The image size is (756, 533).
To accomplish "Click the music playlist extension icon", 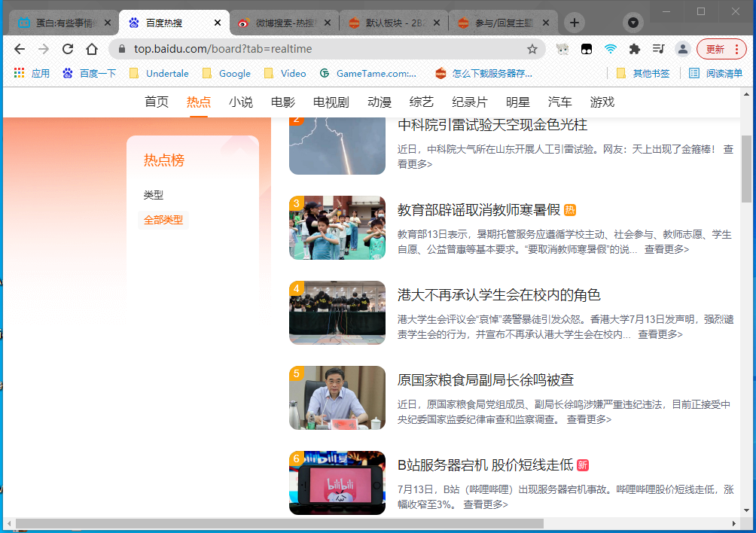I will coord(658,49).
